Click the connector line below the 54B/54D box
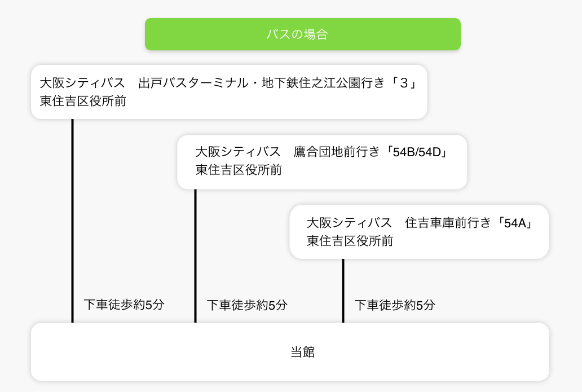This screenshot has width=582, height=392. [195, 254]
